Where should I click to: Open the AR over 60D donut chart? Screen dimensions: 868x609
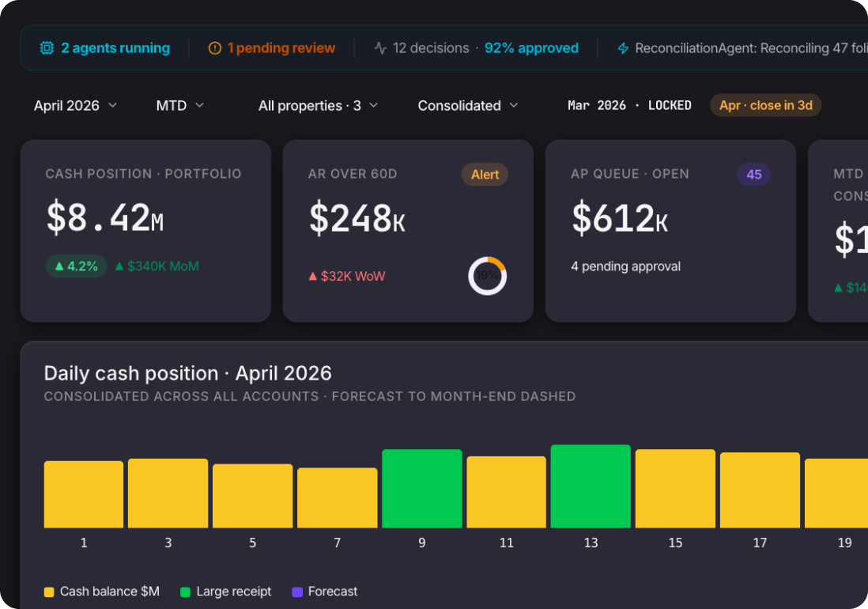point(487,276)
